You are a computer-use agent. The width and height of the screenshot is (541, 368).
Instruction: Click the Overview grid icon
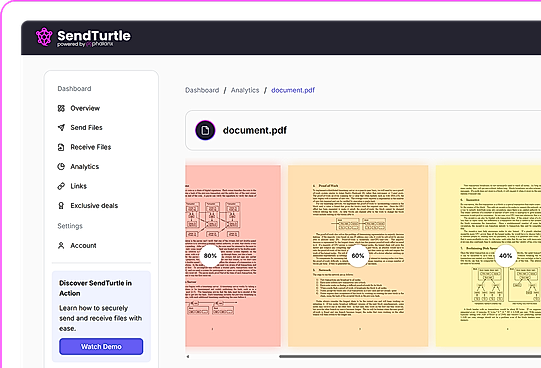pyautogui.click(x=61, y=108)
